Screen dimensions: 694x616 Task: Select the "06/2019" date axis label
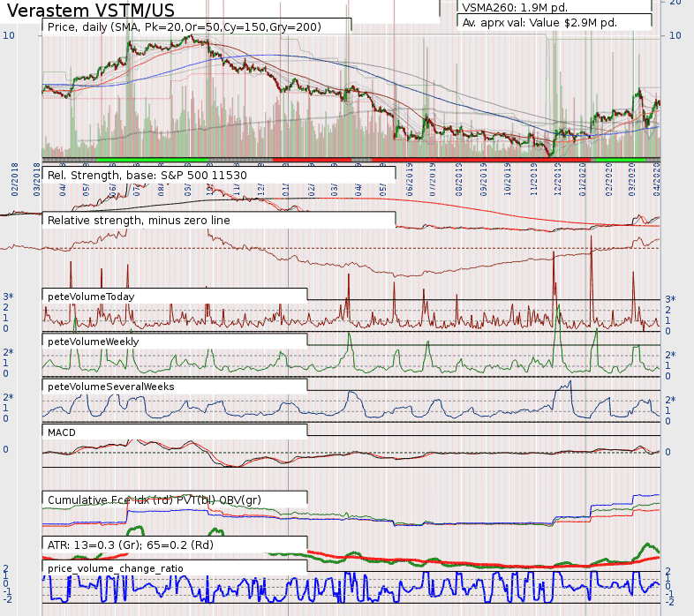point(410,180)
